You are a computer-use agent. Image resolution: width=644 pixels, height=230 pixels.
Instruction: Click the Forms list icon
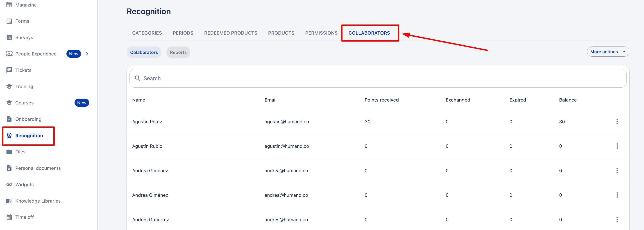point(9,21)
